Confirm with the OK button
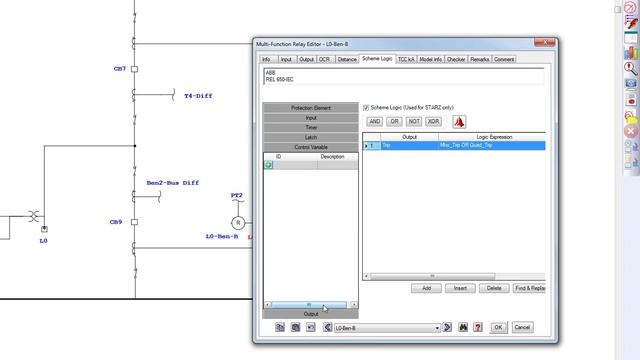This screenshot has height=360, width=640. click(x=498, y=327)
